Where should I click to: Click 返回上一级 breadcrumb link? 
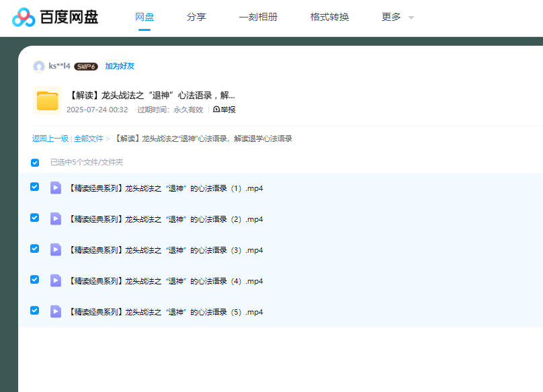(x=50, y=139)
